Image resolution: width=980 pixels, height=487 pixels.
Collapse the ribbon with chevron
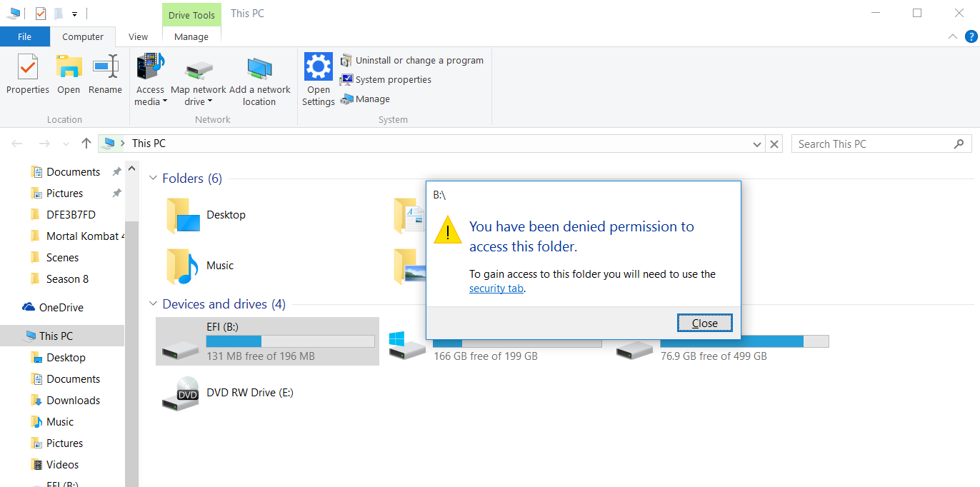[x=952, y=36]
